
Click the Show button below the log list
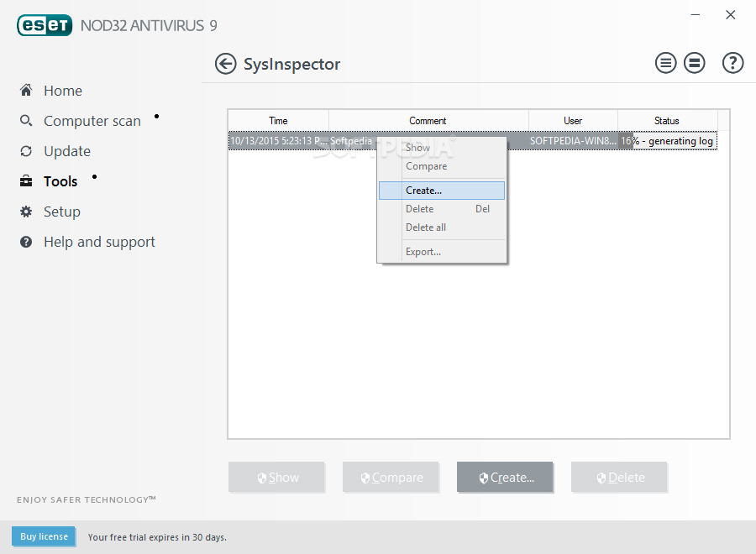[276, 477]
